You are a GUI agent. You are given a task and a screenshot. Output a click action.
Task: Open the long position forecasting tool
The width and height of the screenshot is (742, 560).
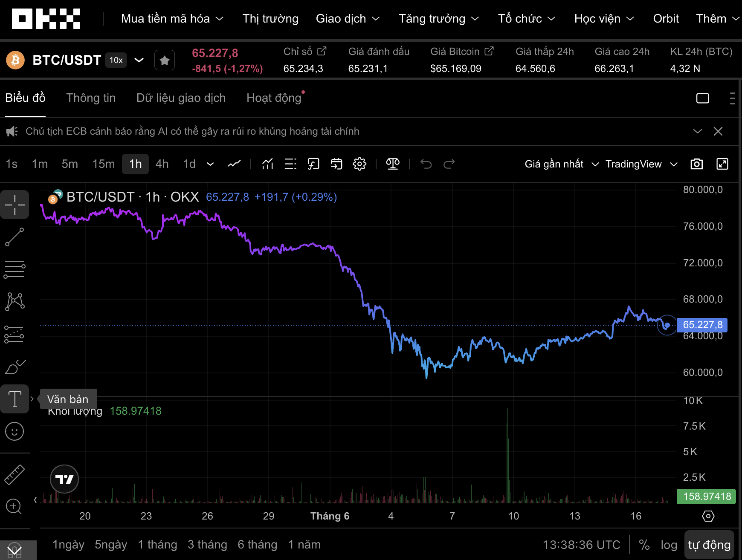click(x=14, y=334)
